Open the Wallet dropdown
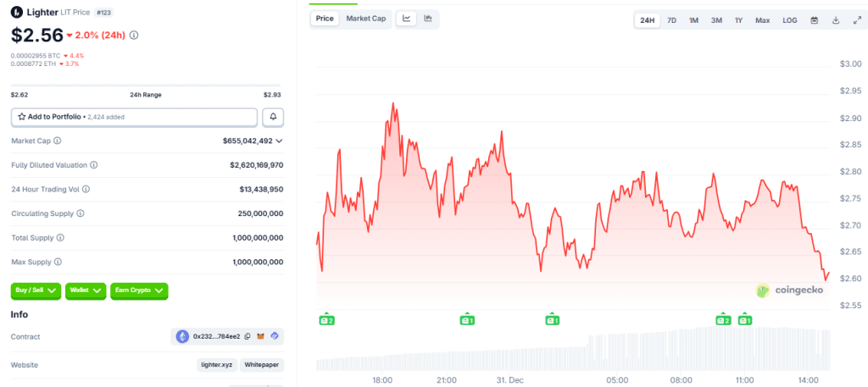868x387 pixels. tap(86, 290)
